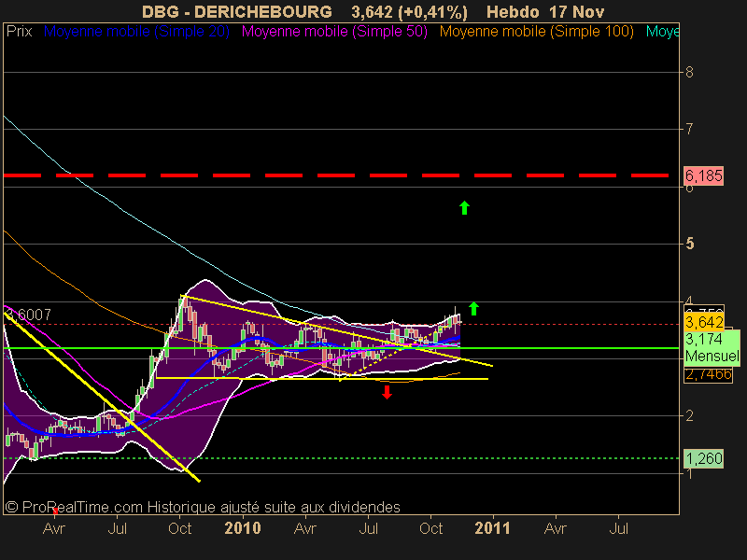The width and height of the screenshot is (747, 560).
Task: Click the orange 3,642 current price label
Action: tap(704, 322)
